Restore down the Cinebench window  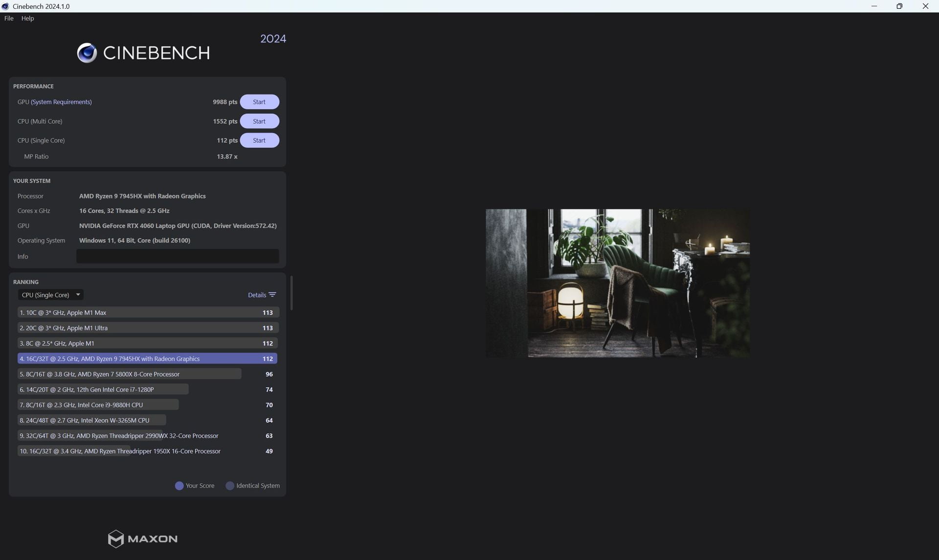899,6
